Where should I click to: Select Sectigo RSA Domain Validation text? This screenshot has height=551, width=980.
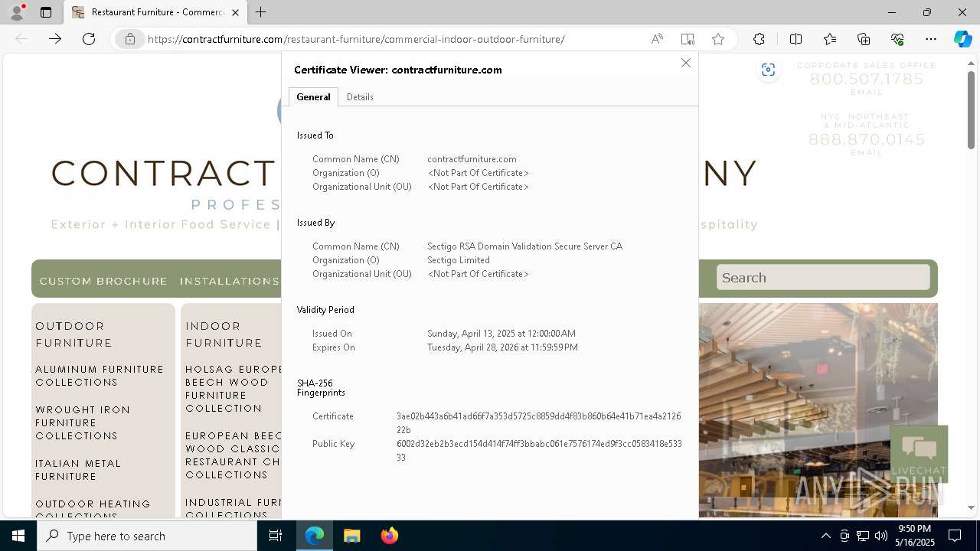click(x=524, y=246)
